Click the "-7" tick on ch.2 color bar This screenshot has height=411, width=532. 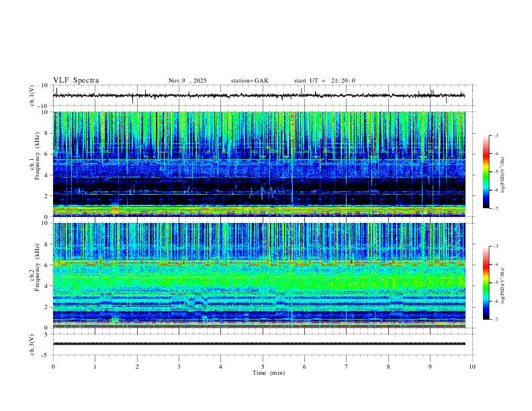tap(495, 320)
